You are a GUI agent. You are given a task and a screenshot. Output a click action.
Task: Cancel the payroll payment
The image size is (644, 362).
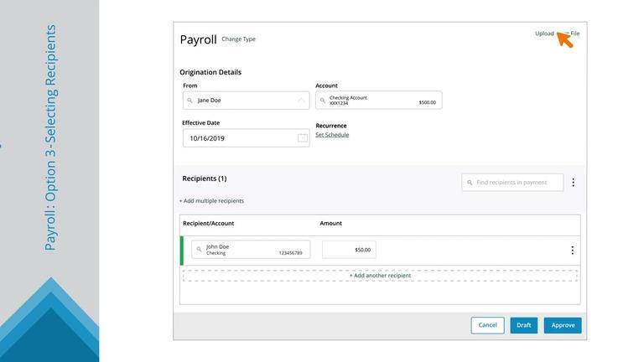coord(487,325)
